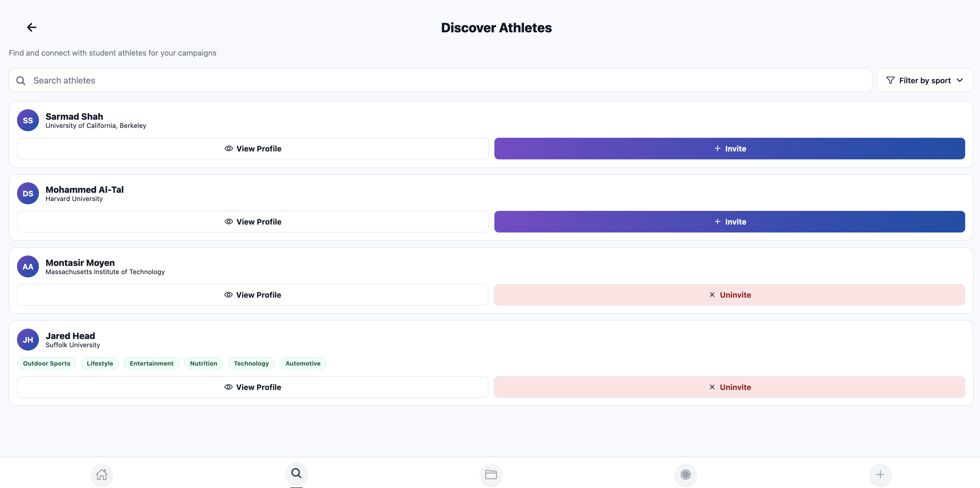Click Sarmad Shah's SS avatar
Image resolution: width=980 pixels, height=488 pixels.
(x=27, y=120)
